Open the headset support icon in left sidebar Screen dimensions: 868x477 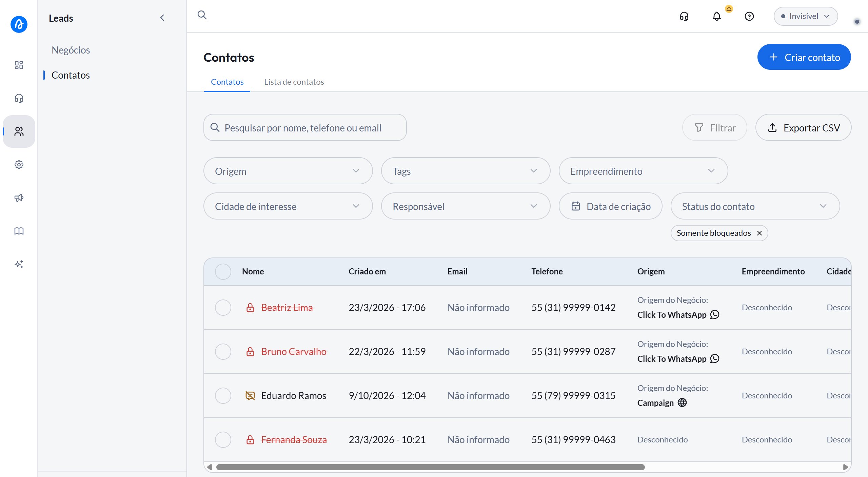click(x=19, y=98)
